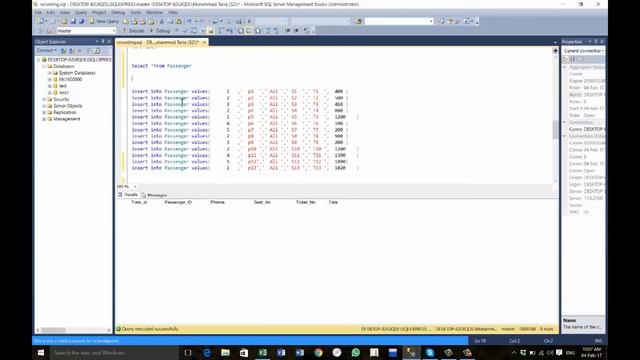The height and width of the screenshot is (360, 640).
Task: Open the Edit menu
Action: [x=51, y=12]
